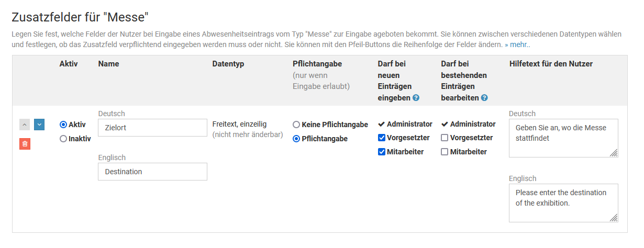Grab resize handle of Deutsch help textarea
This screenshot has height=248, width=644.
point(614,153)
